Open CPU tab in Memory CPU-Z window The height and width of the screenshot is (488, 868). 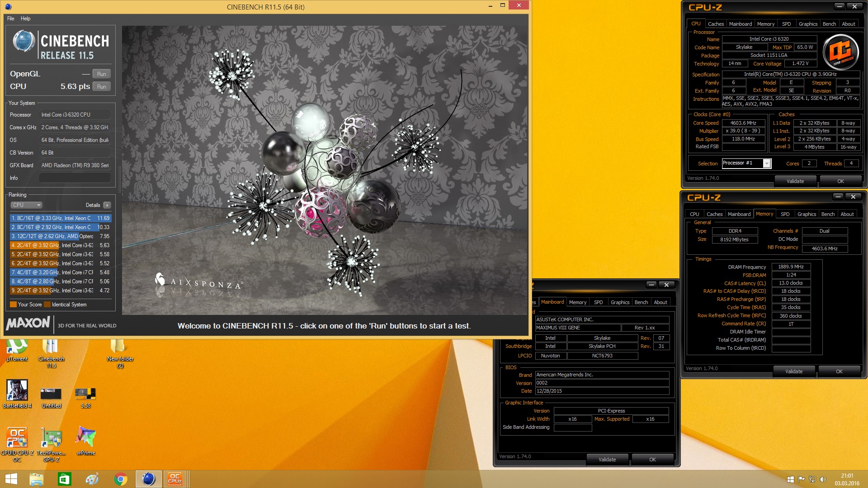point(694,214)
